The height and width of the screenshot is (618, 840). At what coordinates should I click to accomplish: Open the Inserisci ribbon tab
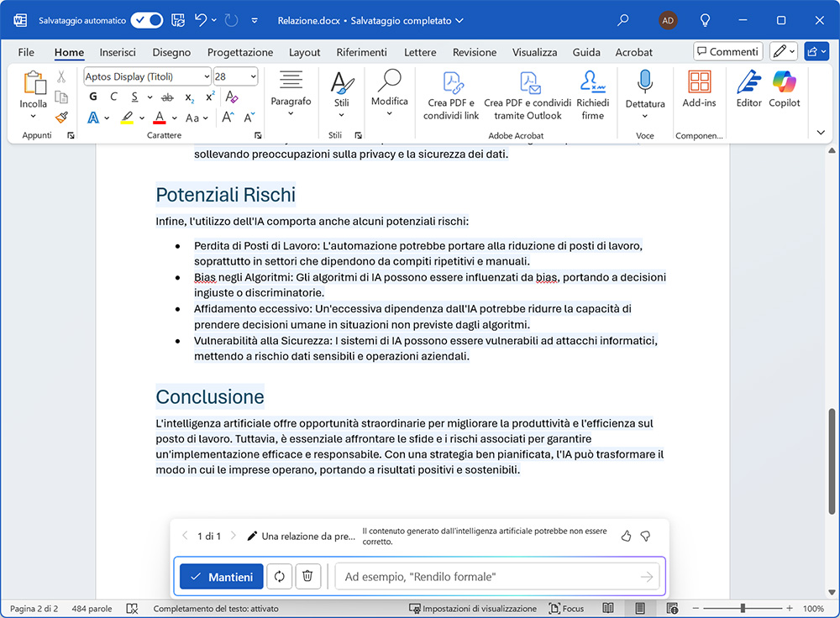pos(118,52)
